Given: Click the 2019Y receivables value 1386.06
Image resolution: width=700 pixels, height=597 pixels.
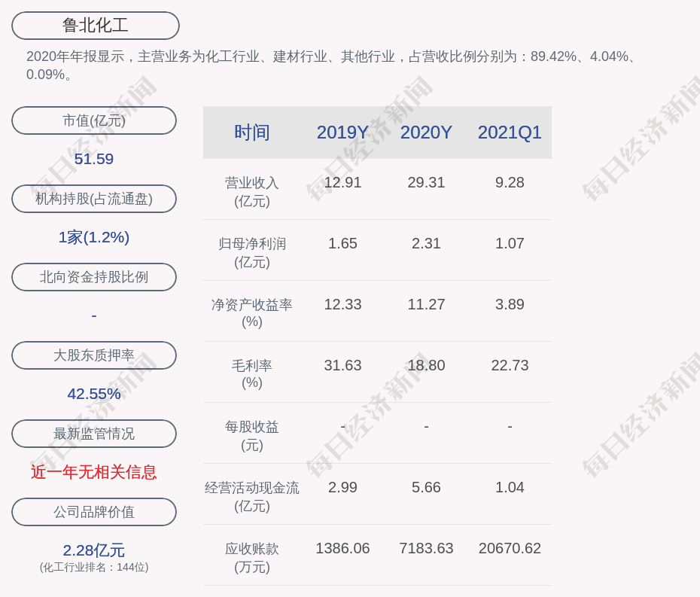Looking at the screenshot, I should pyautogui.click(x=343, y=548).
